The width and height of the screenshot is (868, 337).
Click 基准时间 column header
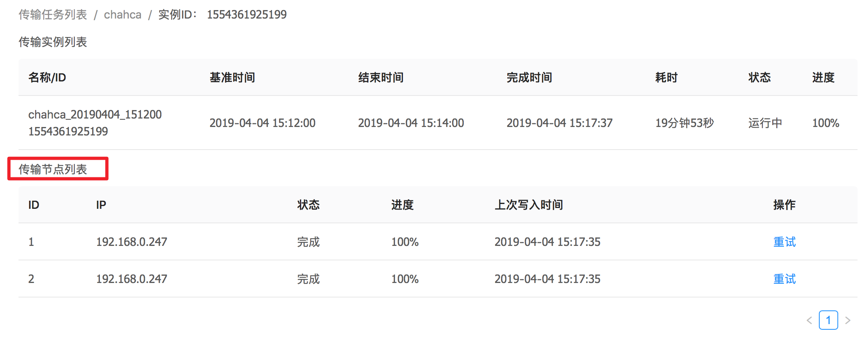[x=232, y=77]
